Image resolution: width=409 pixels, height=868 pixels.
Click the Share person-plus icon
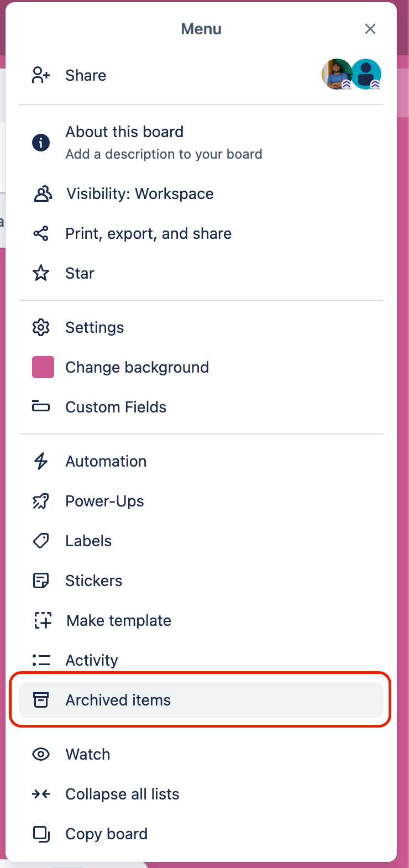(x=41, y=75)
